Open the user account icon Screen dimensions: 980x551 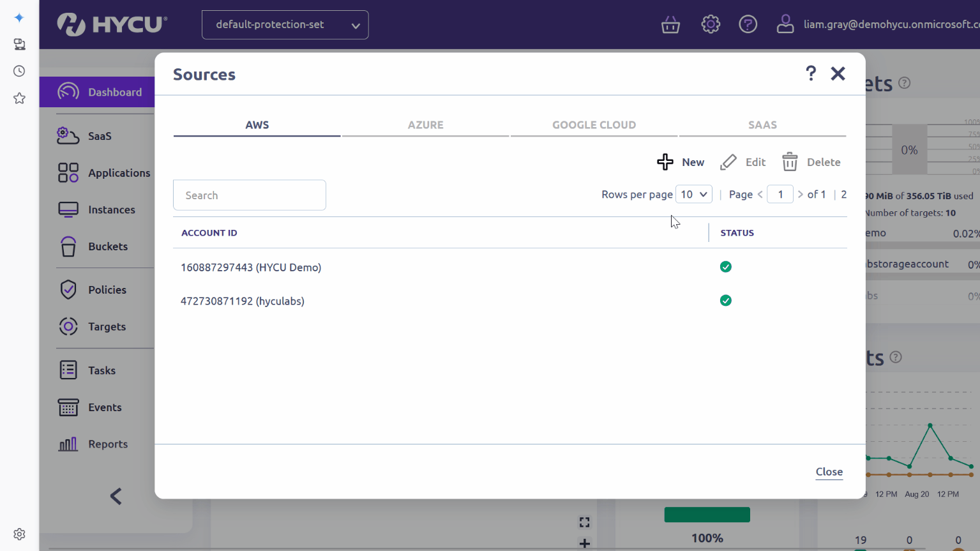(x=785, y=24)
